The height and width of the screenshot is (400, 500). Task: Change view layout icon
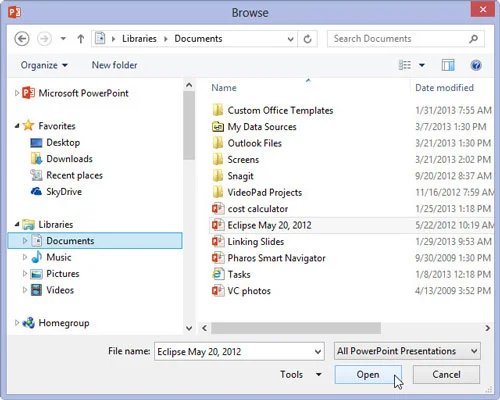pyautogui.click(x=405, y=65)
